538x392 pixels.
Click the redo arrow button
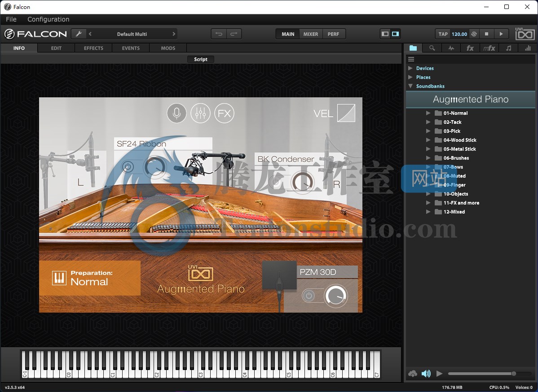(234, 34)
